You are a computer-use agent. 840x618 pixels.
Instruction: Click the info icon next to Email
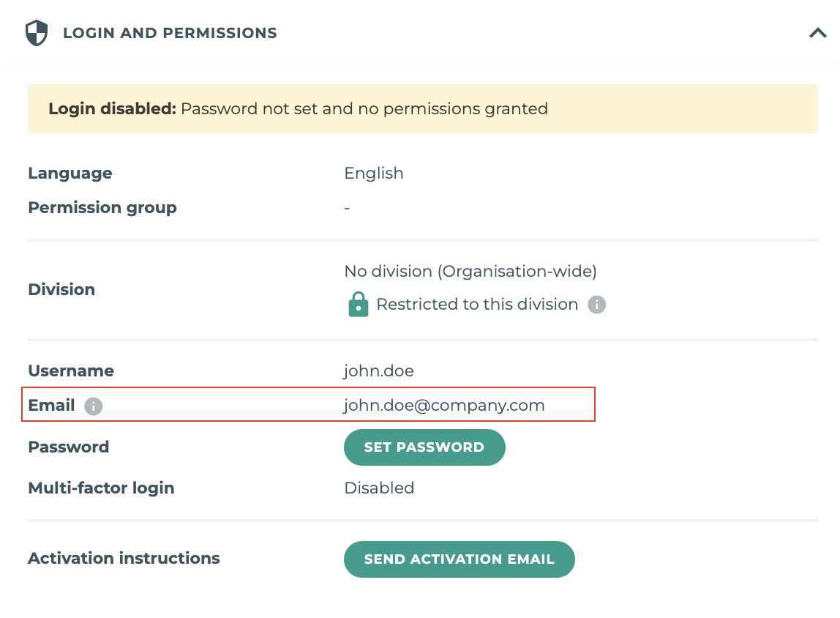pos(93,406)
